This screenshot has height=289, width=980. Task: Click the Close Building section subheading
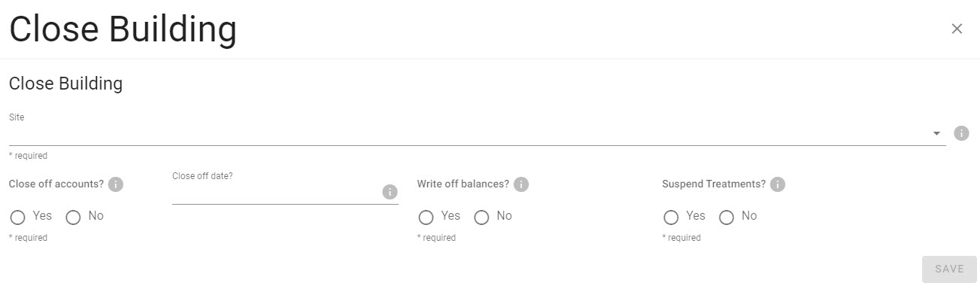tap(65, 84)
